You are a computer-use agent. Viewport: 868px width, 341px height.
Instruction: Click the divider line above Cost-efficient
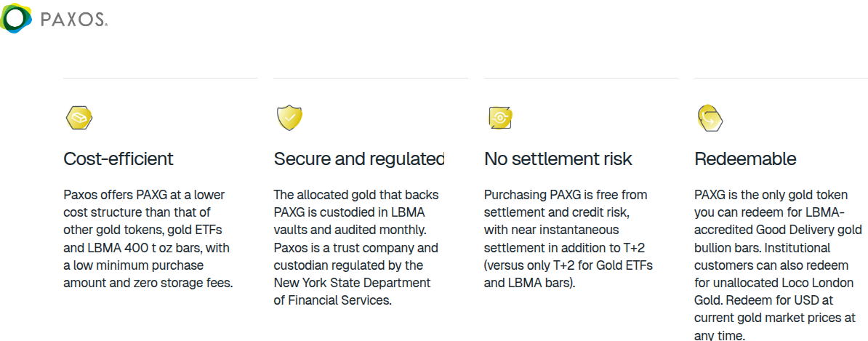161,78
